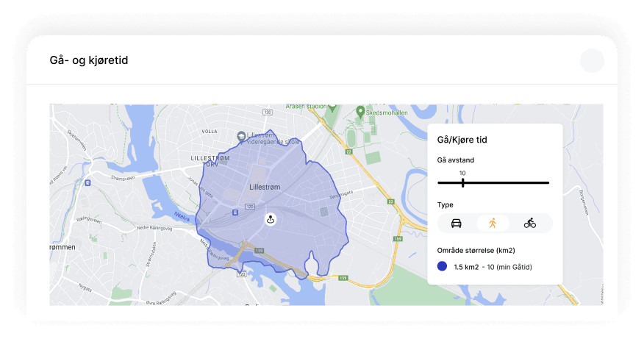Click the Gå avstand slider handle
This screenshot has height=339, width=644.
coord(463,183)
